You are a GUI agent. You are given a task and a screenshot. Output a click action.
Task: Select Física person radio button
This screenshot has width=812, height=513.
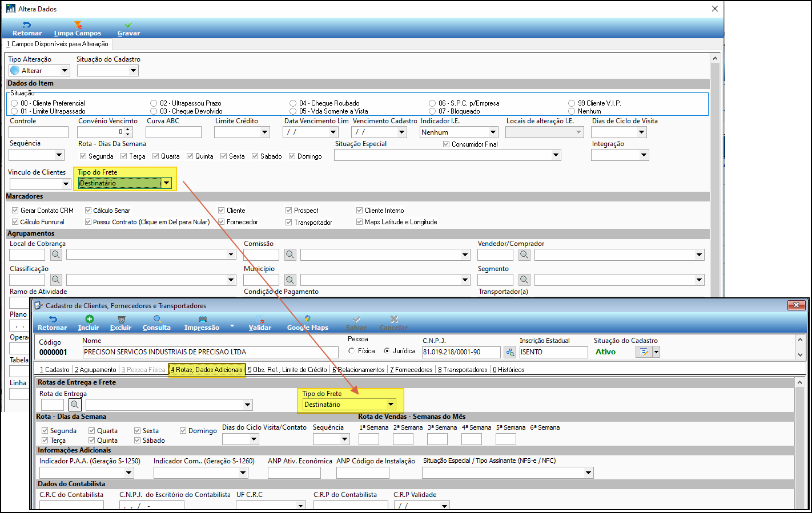click(x=352, y=351)
